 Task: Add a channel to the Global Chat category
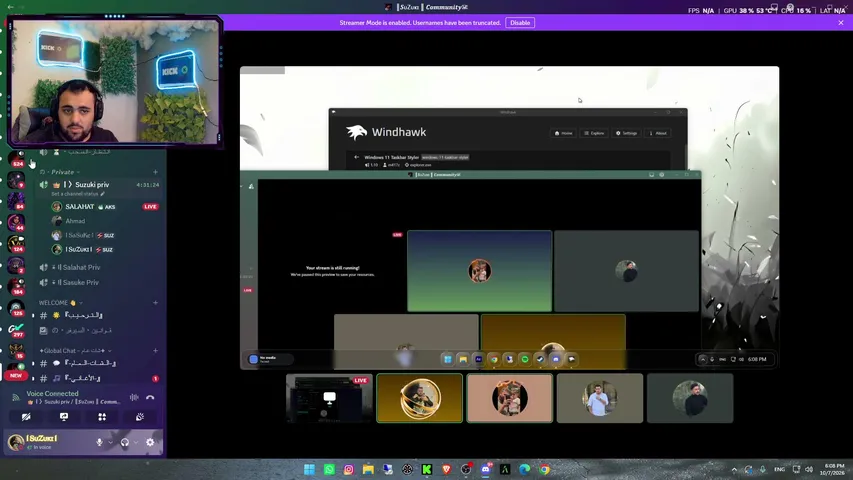(x=155, y=350)
